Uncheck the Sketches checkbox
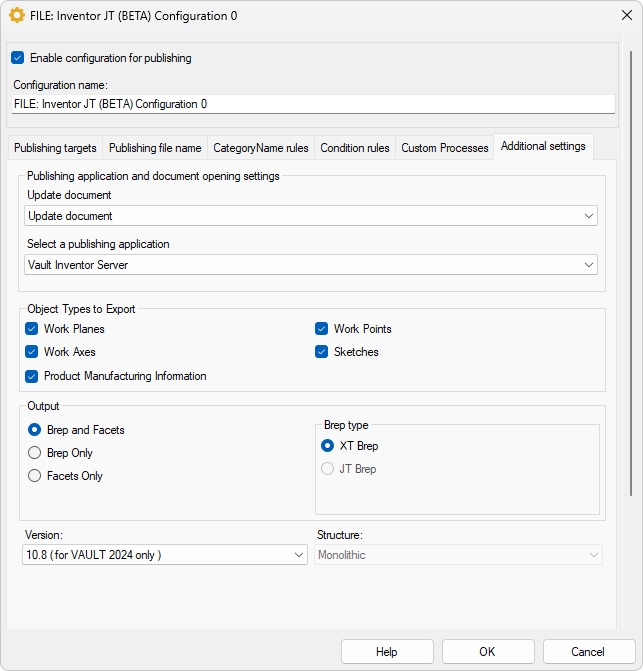This screenshot has height=671, width=643. pos(322,352)
